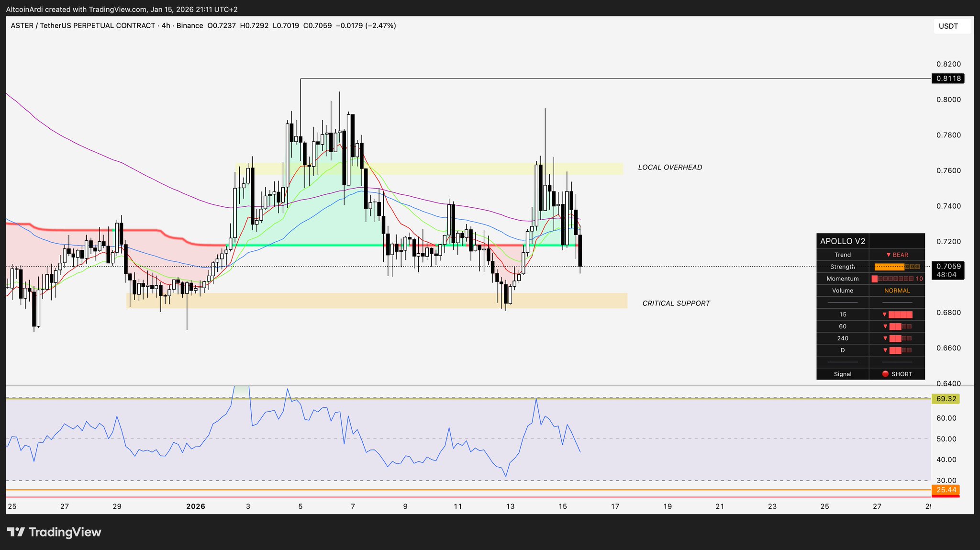The width and height of the screenshot is (980, 550).
Task: Click the 69.32 RSI level tag
Action: (x=946, y=399)
